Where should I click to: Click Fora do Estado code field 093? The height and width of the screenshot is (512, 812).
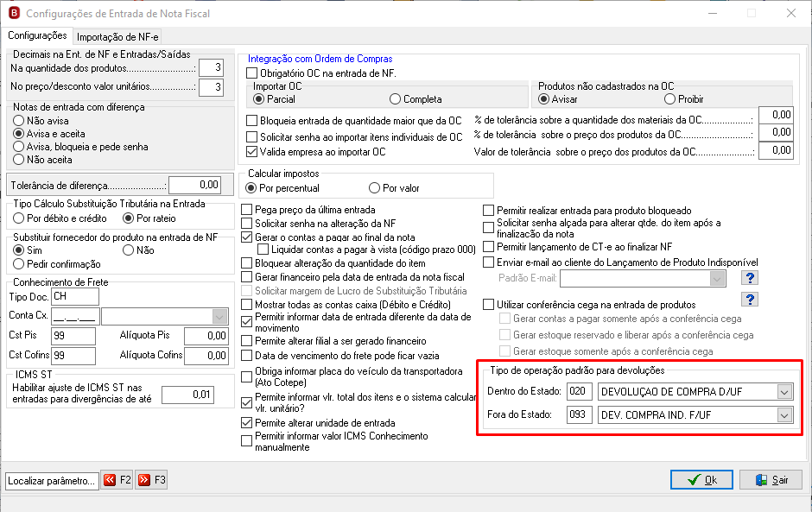580,415
